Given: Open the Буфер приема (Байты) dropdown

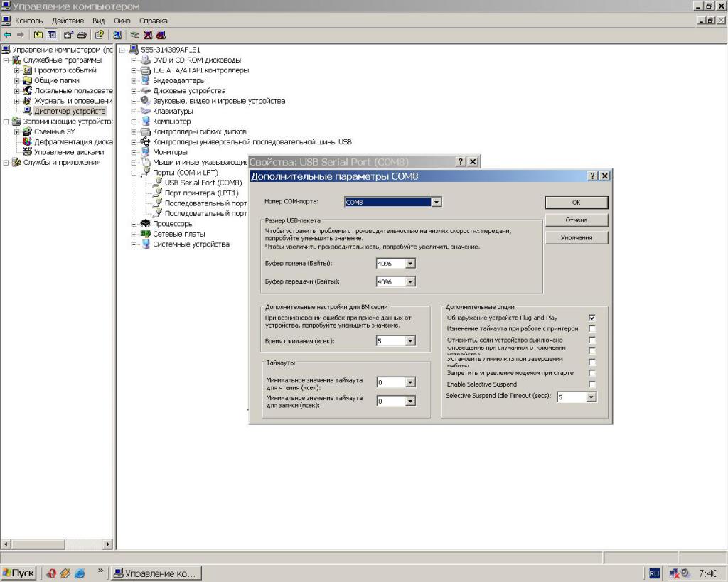Looking at the screenshot, I should click(410, 264).
